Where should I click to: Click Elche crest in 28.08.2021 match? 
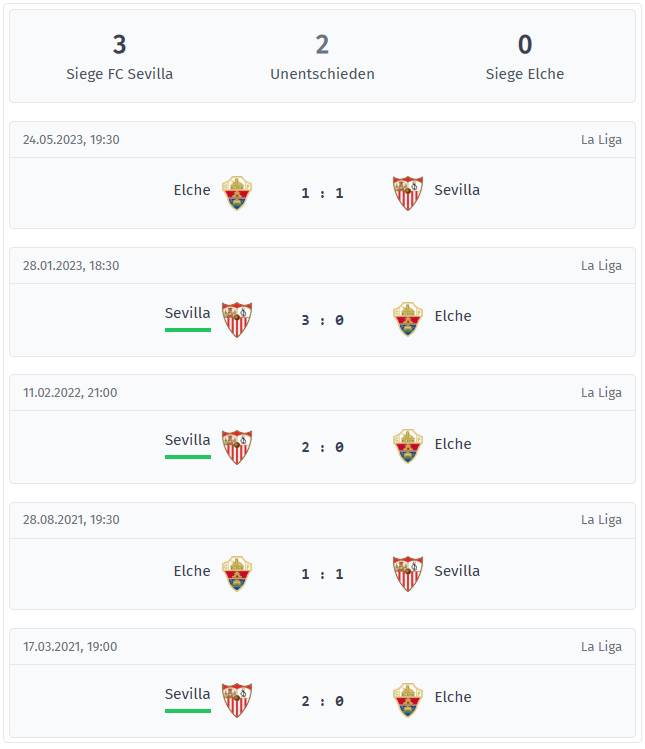237,574
